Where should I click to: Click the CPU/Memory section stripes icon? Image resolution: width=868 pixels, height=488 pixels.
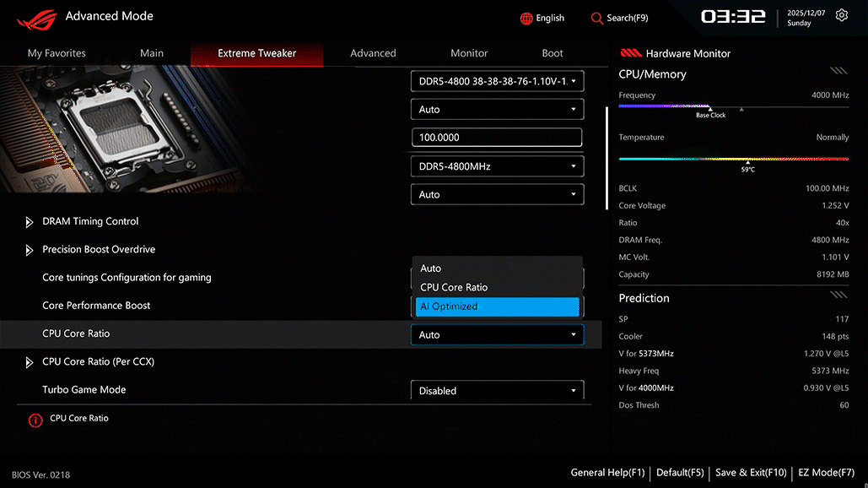coord(838,71)
